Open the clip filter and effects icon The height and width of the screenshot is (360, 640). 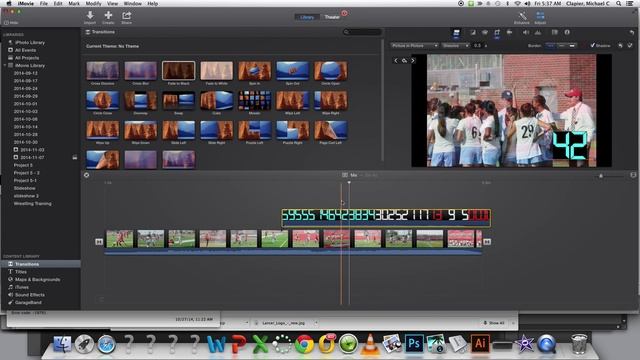click(x=555, y=32)
